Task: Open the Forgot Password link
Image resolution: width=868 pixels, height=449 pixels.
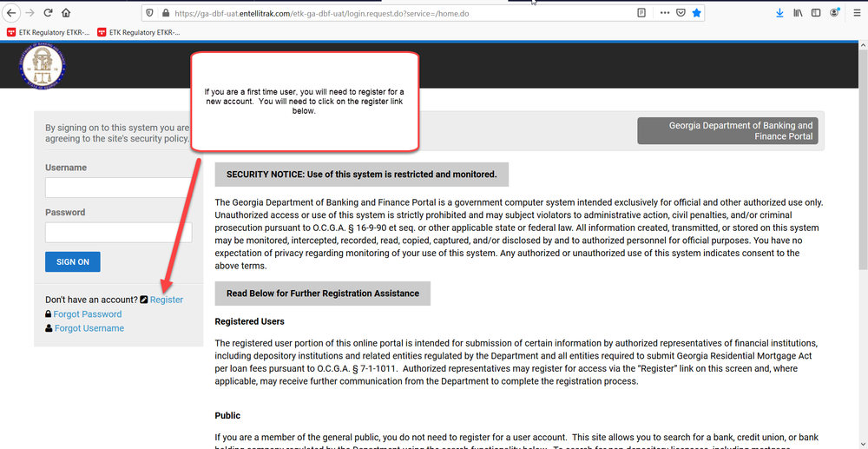Action: point(88,314)
